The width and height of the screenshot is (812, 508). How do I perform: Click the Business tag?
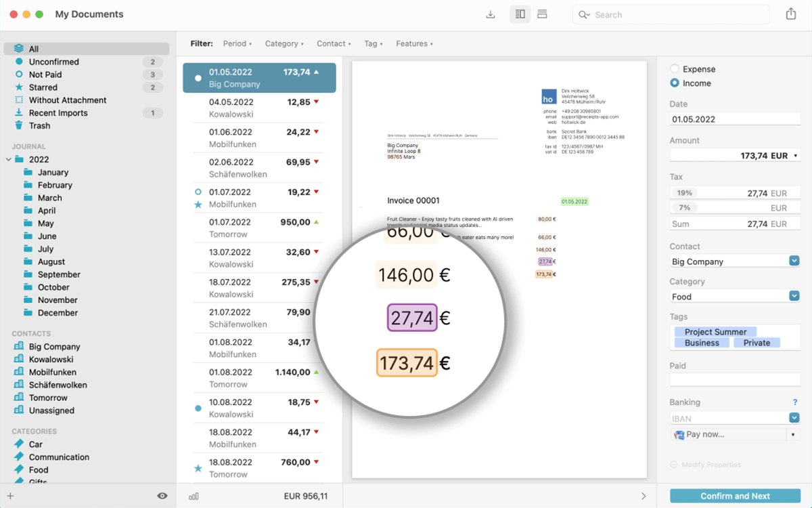coord(702,343)
